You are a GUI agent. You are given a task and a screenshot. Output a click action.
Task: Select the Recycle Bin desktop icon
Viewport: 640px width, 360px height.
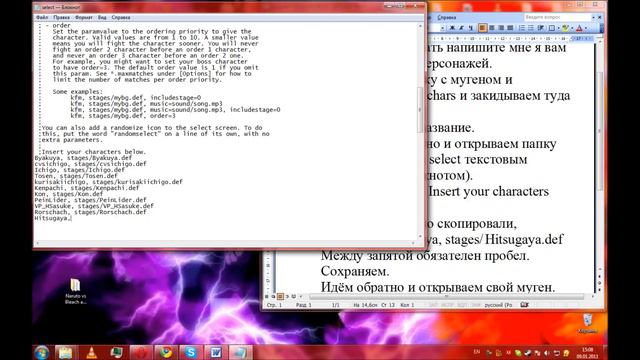tap(588, 323)
